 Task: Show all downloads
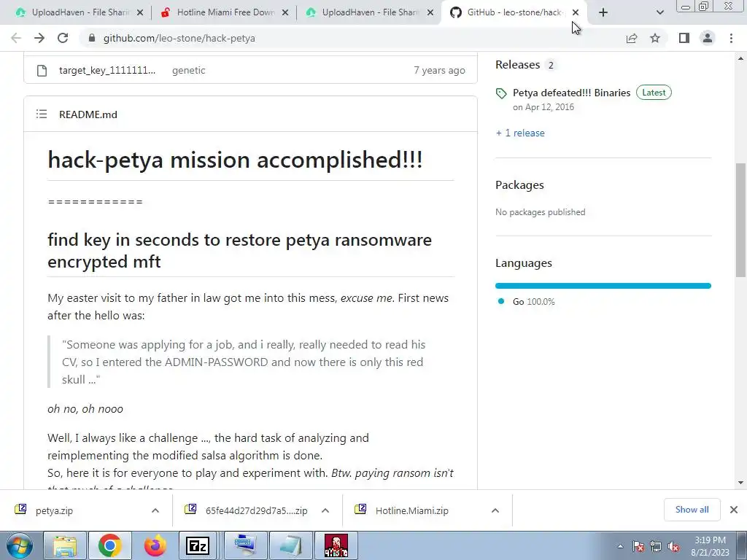pyautogui.click(x=692, y=510)
